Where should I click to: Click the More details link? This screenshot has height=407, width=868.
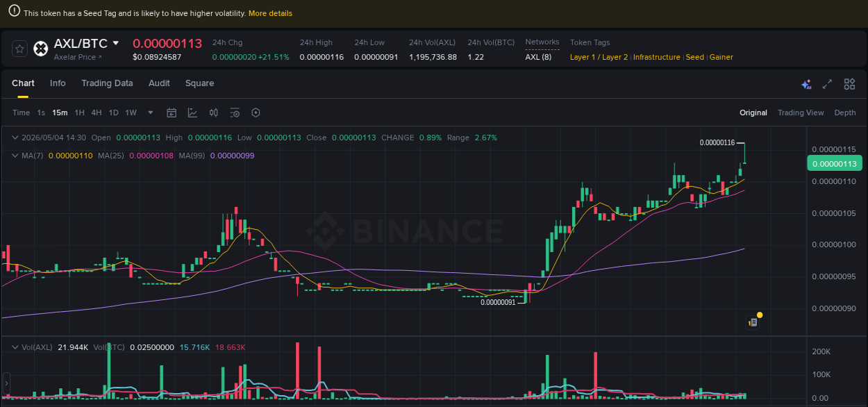[270, 13]
